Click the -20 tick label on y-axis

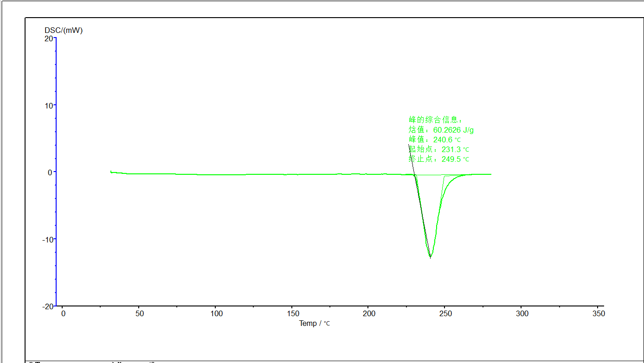click(47, 306)
